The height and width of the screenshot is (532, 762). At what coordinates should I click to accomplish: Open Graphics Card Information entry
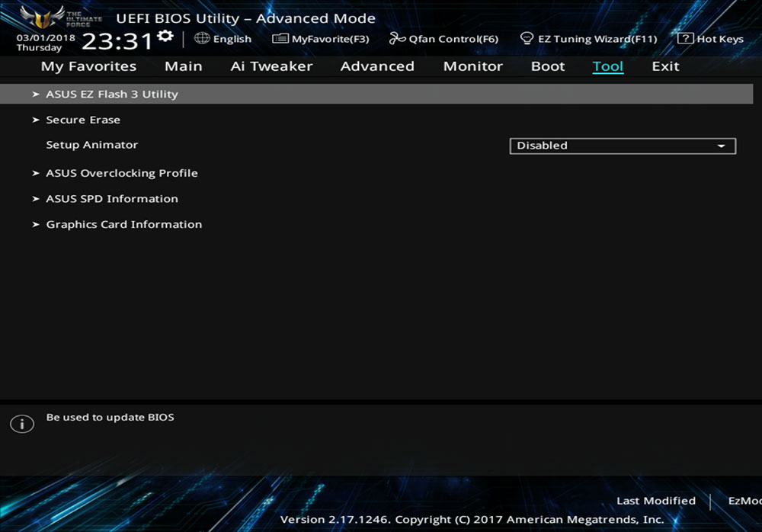124,224
